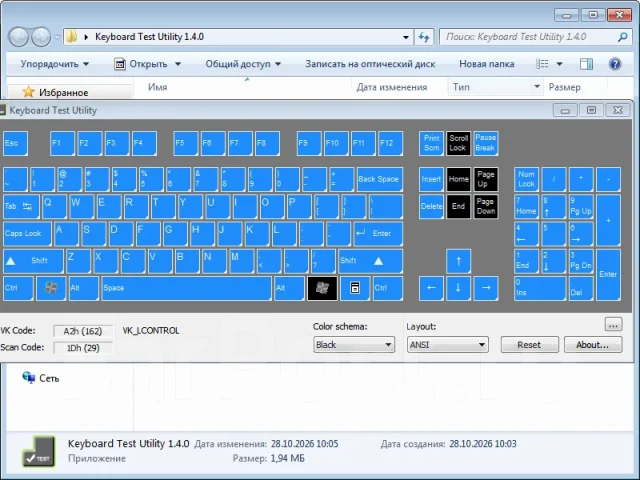Viewport: 640px width, 480px height.
Task: Click the Delete key
Action: tap(431, 207)
